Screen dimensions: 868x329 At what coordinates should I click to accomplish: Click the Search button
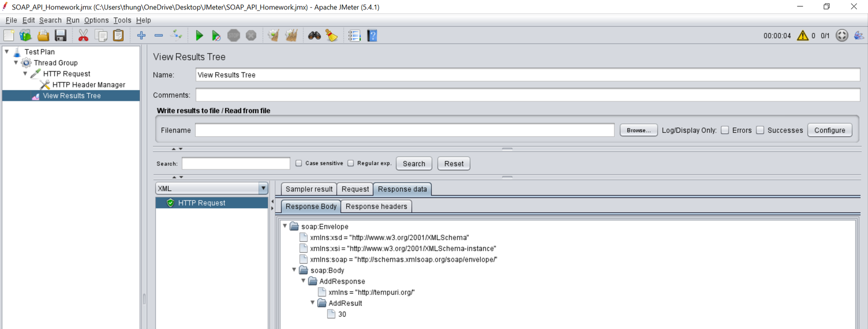[414, 163]
